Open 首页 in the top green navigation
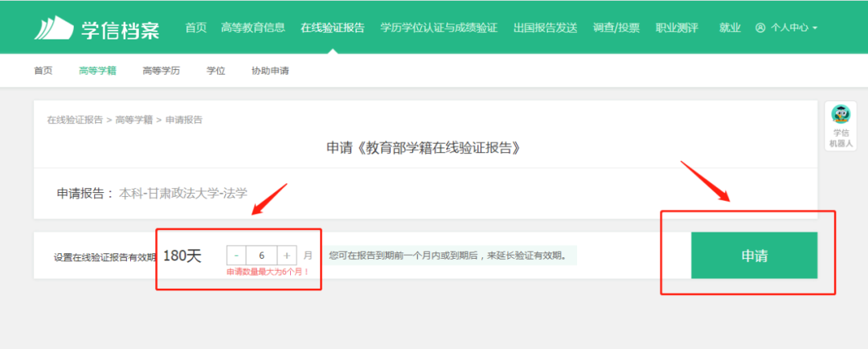This screenshot has height=349, width=868. coord(195,27)
